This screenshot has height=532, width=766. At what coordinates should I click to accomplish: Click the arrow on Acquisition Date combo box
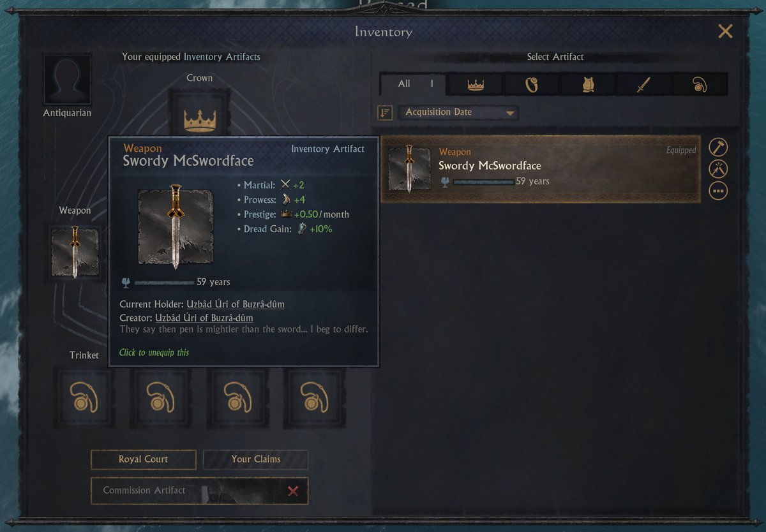click(509, 114)
